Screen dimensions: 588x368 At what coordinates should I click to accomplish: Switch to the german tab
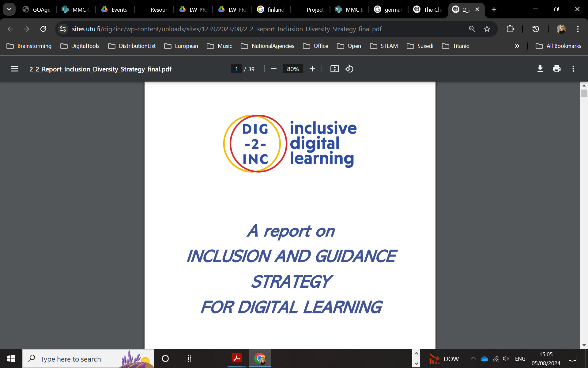tap(388, 10)
